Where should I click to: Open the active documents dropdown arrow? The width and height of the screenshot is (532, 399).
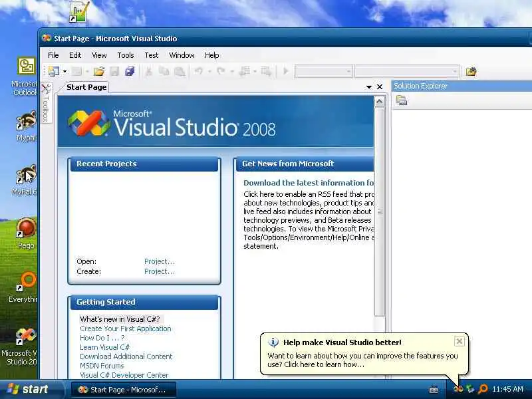(369, 87)
